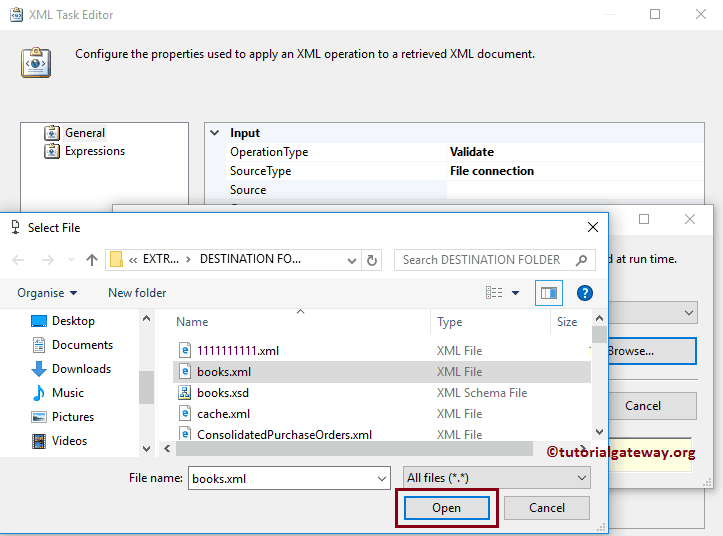Select Downloads in the navigation pane
723x536 pixels.
[81, 369]
